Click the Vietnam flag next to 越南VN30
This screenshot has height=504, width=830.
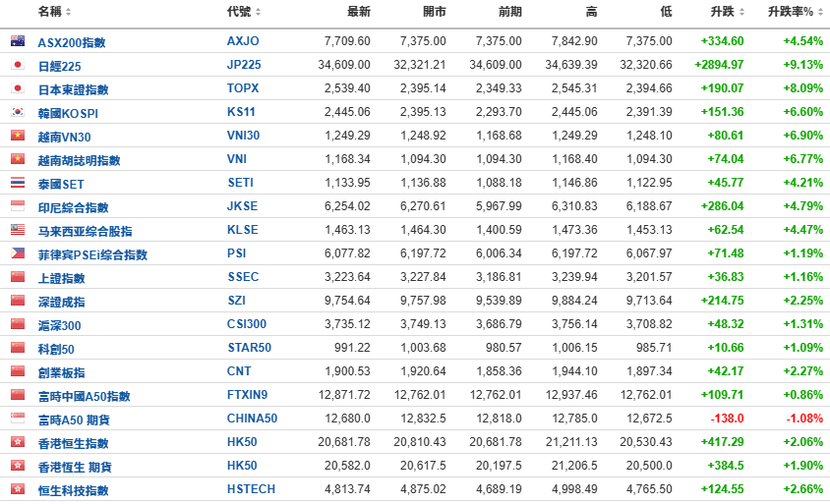click(17, 136)
